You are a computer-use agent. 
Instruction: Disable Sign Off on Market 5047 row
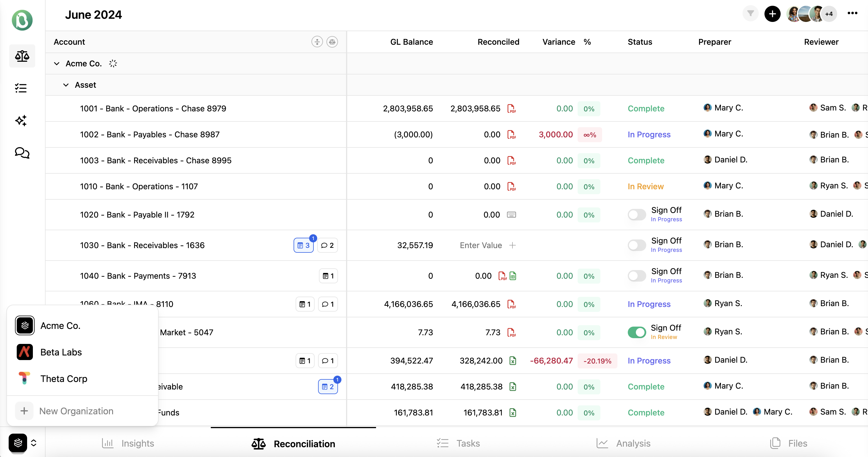click(636, 332)
